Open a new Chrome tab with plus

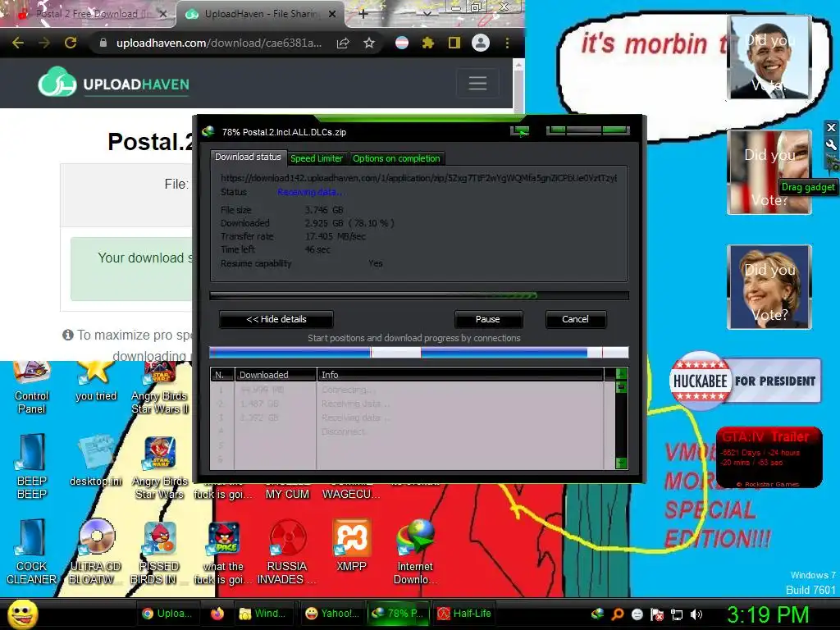pos(363,14)
